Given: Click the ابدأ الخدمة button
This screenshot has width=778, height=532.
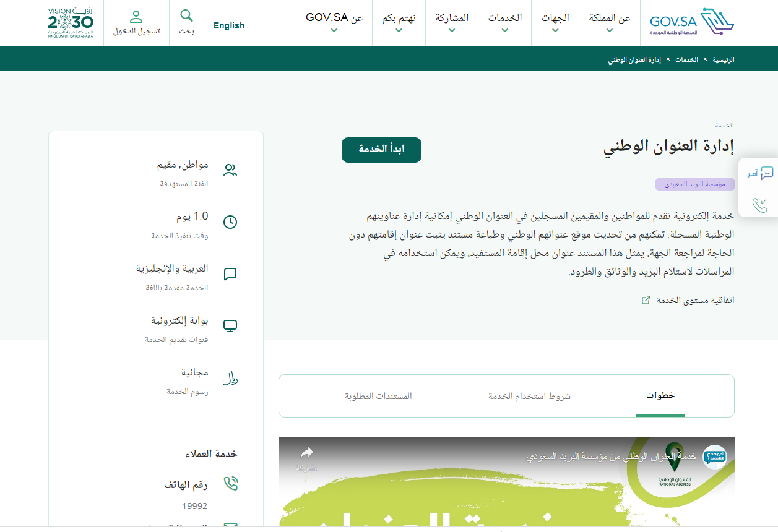Looking at the screenshot, I should pos(381,150).
